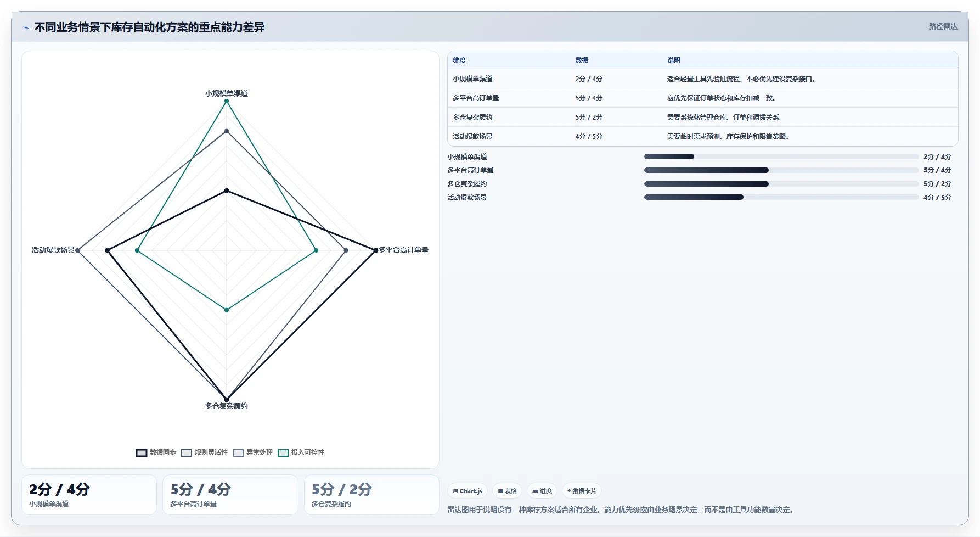Click the 数据 table column header
980x537 pixels.
(582, 60)
